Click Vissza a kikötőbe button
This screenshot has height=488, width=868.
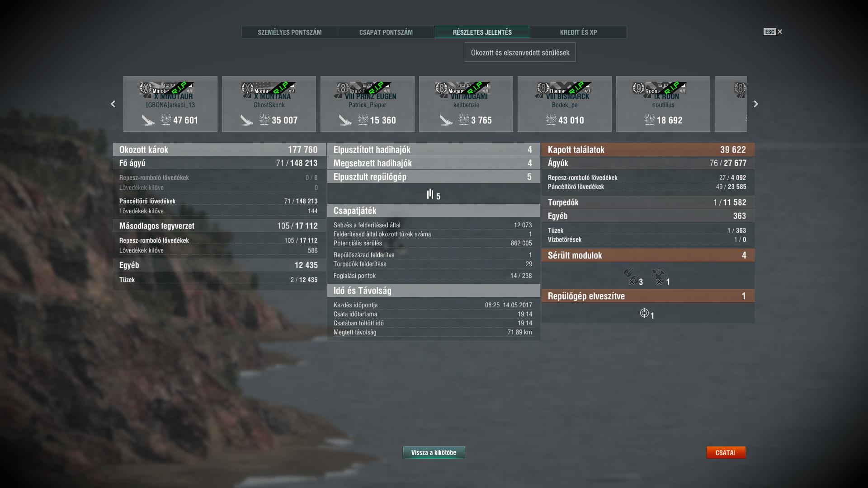tap(434, 452)
